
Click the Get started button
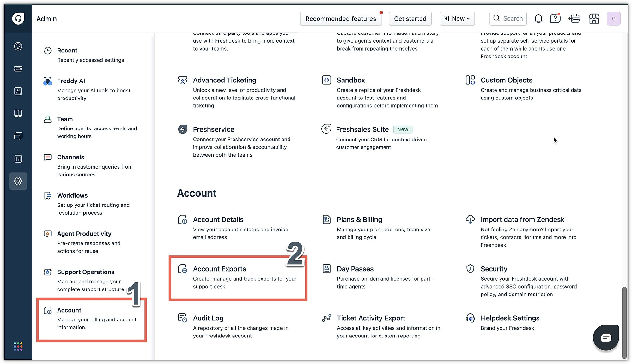[x=410, y=19]
